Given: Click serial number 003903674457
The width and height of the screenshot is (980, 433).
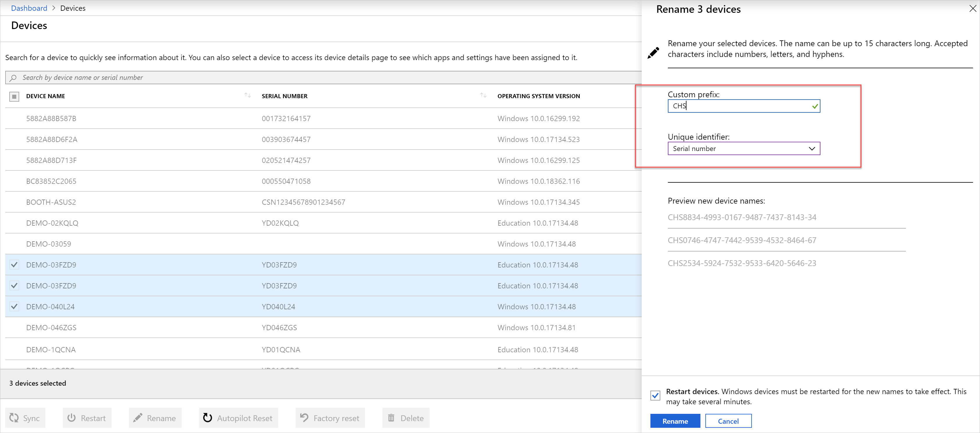Looking at the screenshot, I should [x=286, y=139].
